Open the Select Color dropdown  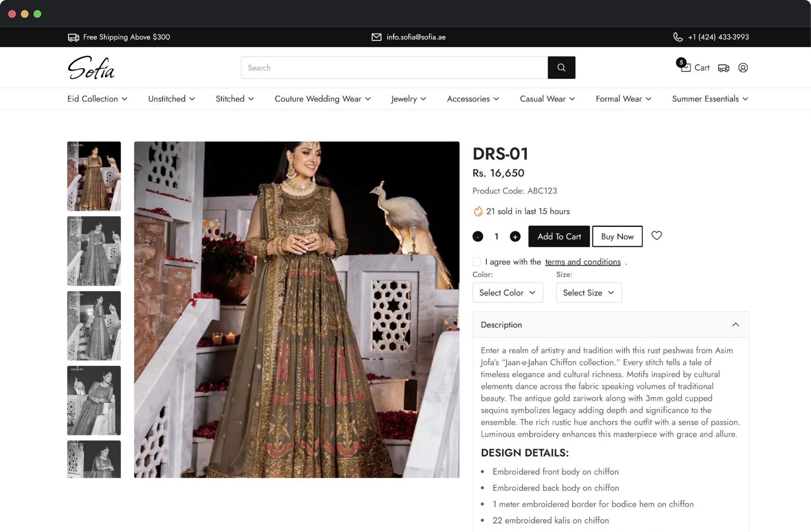507,293
